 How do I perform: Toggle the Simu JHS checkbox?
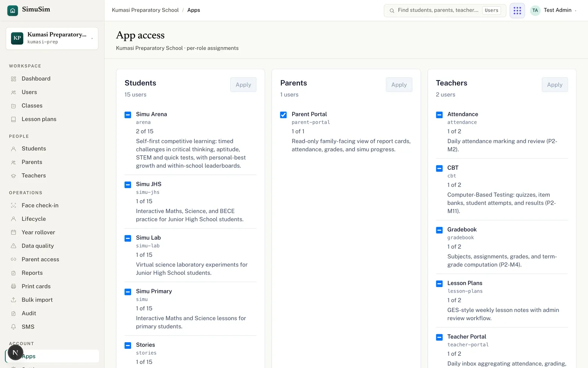coord(128,185)
